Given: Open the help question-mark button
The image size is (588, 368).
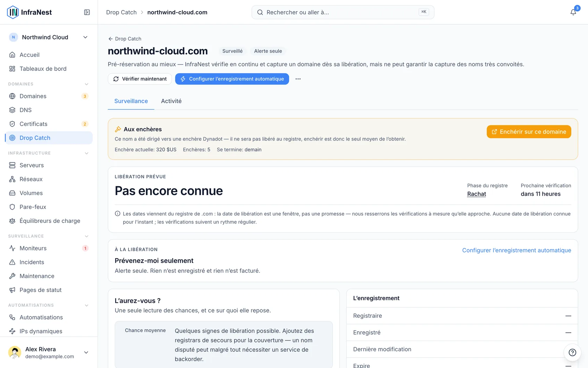Looking at the screenshot, I should (x=572, y=352).
